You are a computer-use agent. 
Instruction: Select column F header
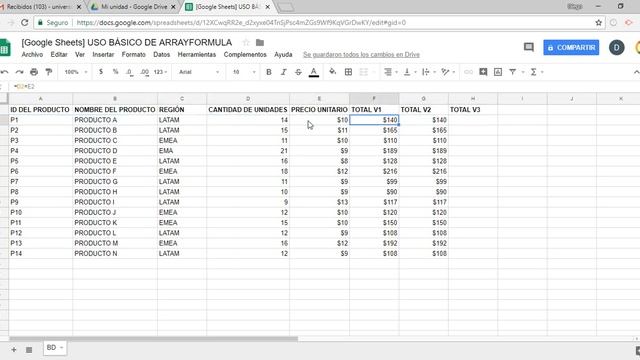coord(374,99)
